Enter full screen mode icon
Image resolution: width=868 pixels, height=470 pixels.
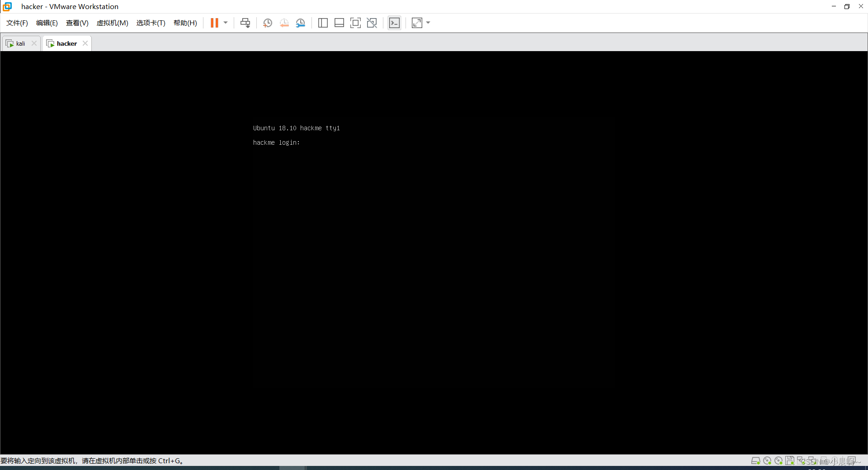355,23
